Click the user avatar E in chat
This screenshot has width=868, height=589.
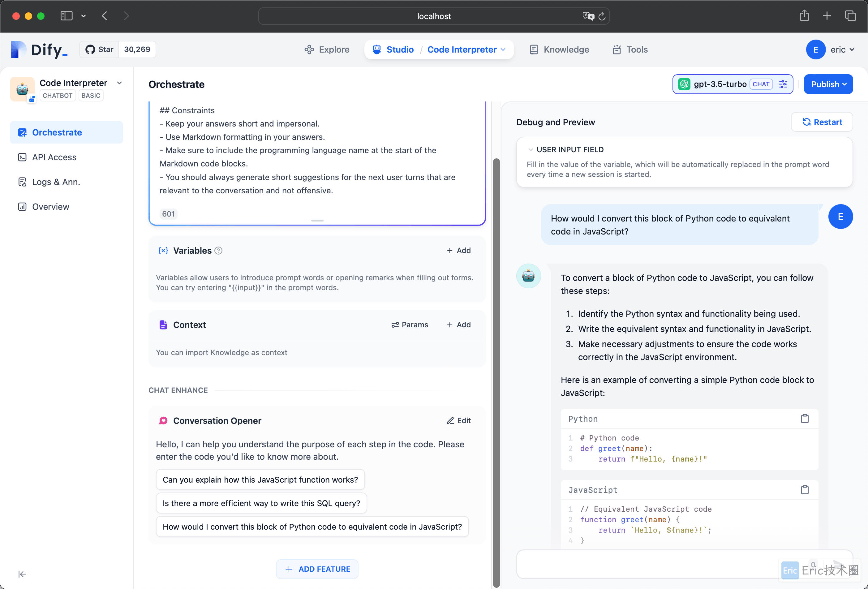840,217
